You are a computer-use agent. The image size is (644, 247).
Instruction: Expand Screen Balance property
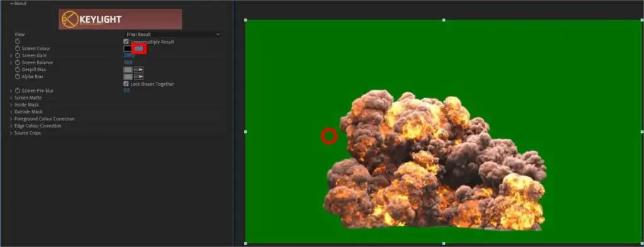pos(11,62)
